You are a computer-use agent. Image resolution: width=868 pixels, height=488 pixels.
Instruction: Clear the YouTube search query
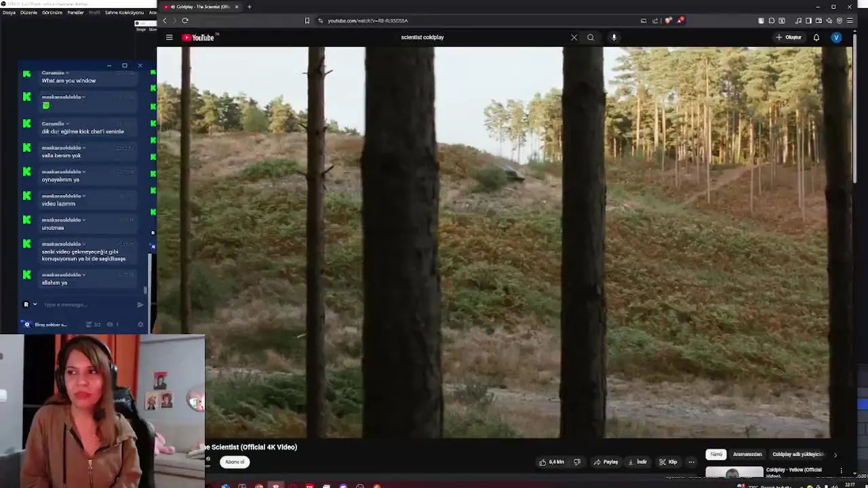574,37
